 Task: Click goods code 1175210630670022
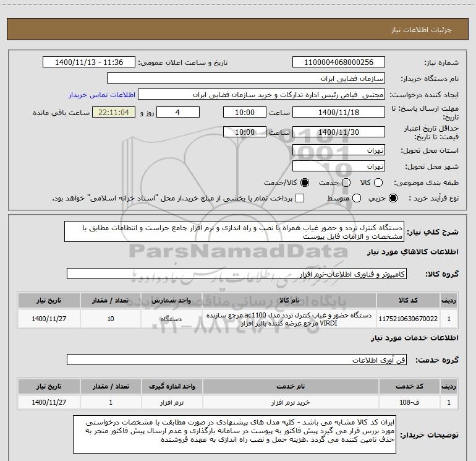(408, 319)
